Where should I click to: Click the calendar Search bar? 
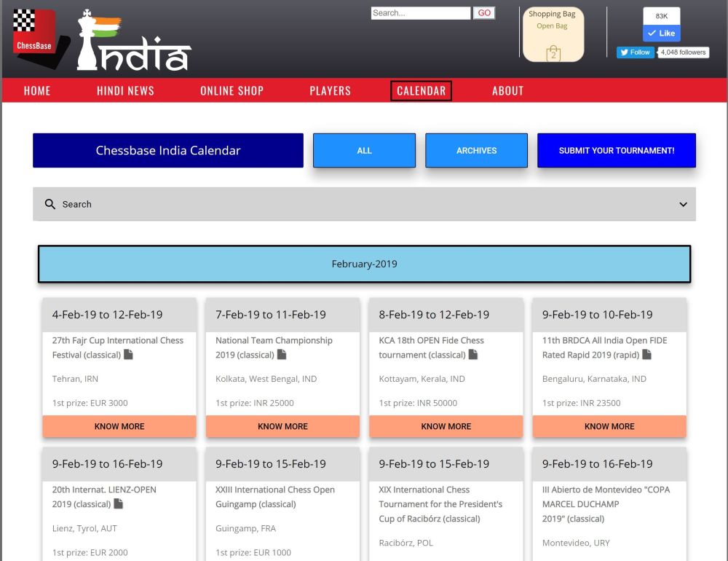pos(364,204)
